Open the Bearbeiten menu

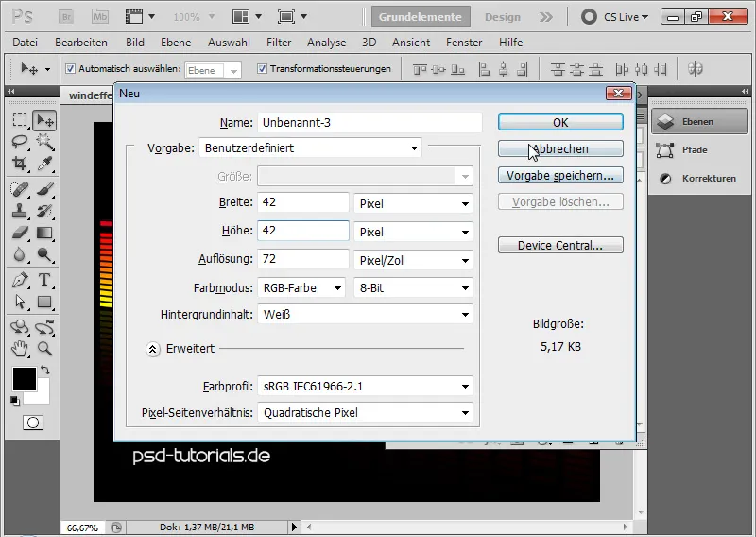click(x=81, y=43)
